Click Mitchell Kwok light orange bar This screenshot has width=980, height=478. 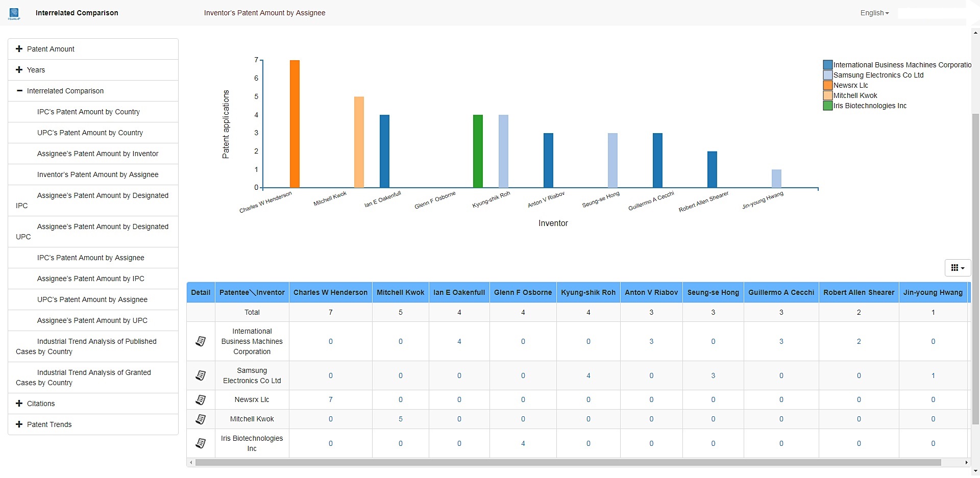pyautogui.click(x=359, y=142)
